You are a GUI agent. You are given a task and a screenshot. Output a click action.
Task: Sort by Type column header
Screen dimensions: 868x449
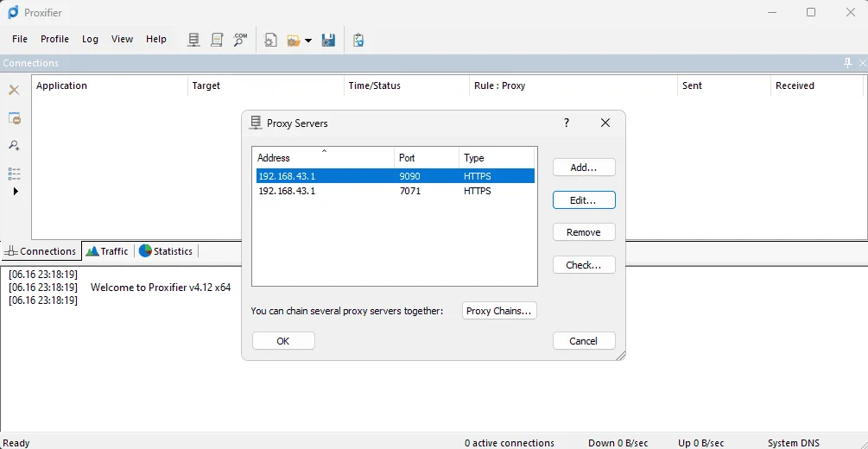coord(497,158)
